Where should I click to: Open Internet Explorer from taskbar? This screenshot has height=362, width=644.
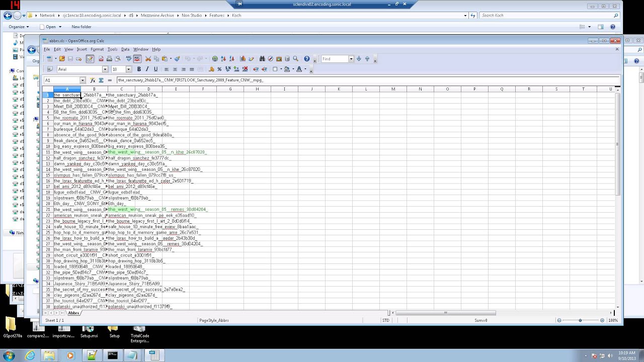tap(30, 355)
